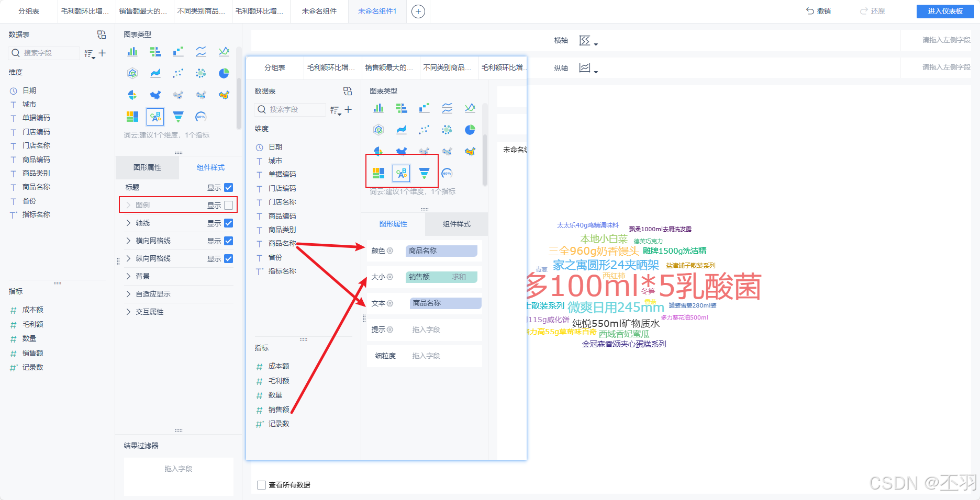Select the pie chart type in main panel
980x500 pixels.
tap(224, 73)
